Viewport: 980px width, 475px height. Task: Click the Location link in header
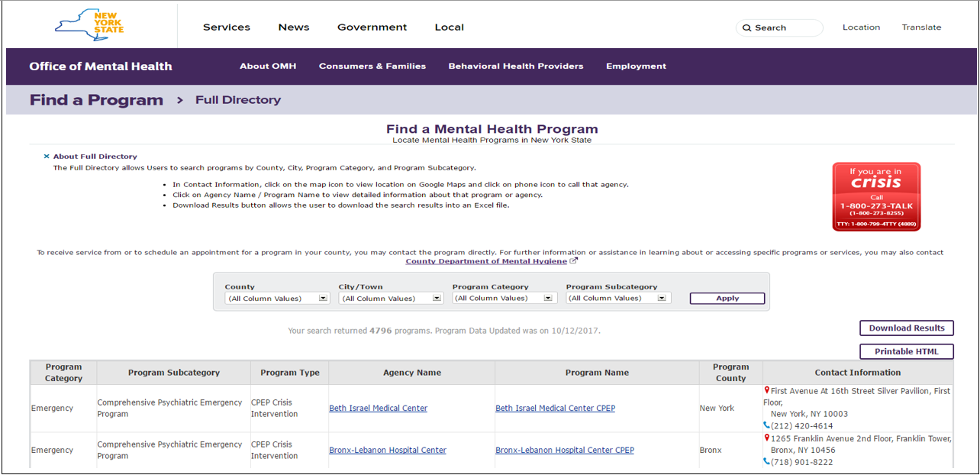861,27
